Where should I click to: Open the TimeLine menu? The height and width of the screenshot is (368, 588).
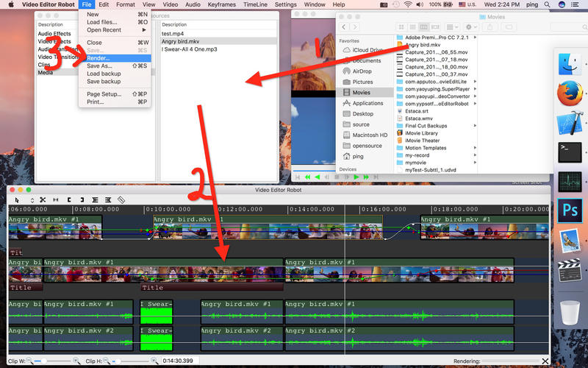tap(255, 4)
